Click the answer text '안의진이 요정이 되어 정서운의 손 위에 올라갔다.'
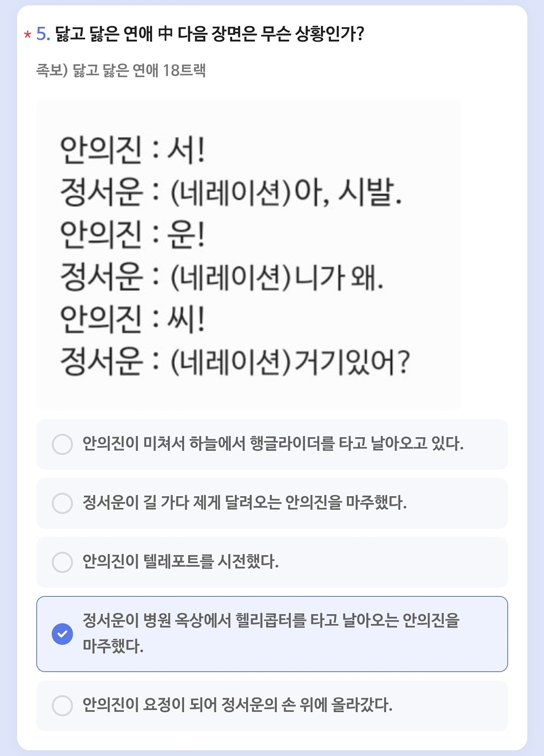Image resolution: width=544 pixels, height=756 pixels. pos(237,705)
